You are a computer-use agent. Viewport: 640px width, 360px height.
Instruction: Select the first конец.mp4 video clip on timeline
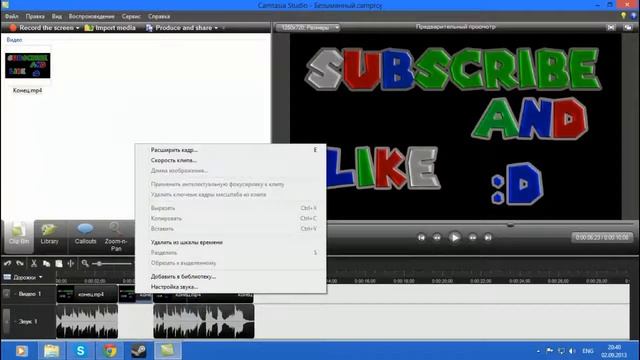coord(87,294)
